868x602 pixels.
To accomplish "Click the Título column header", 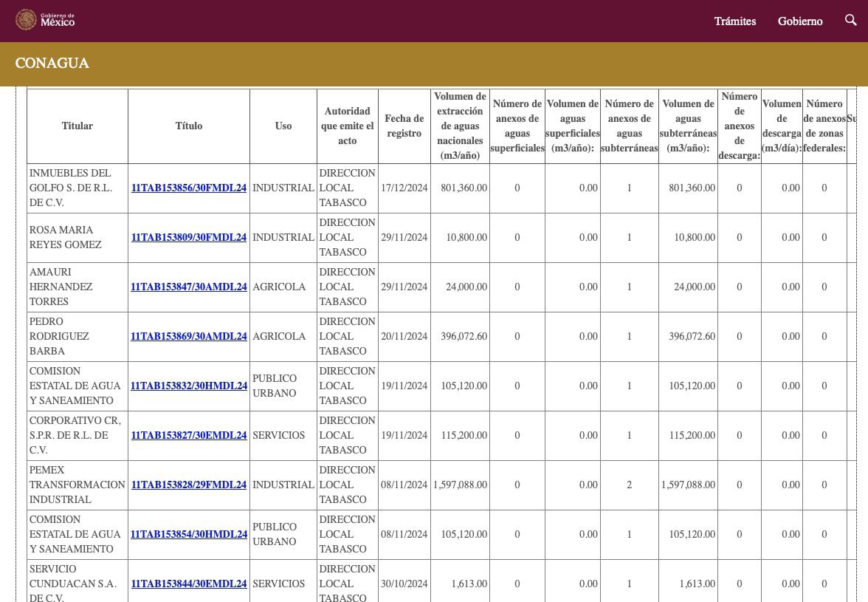I will (189, 126).
